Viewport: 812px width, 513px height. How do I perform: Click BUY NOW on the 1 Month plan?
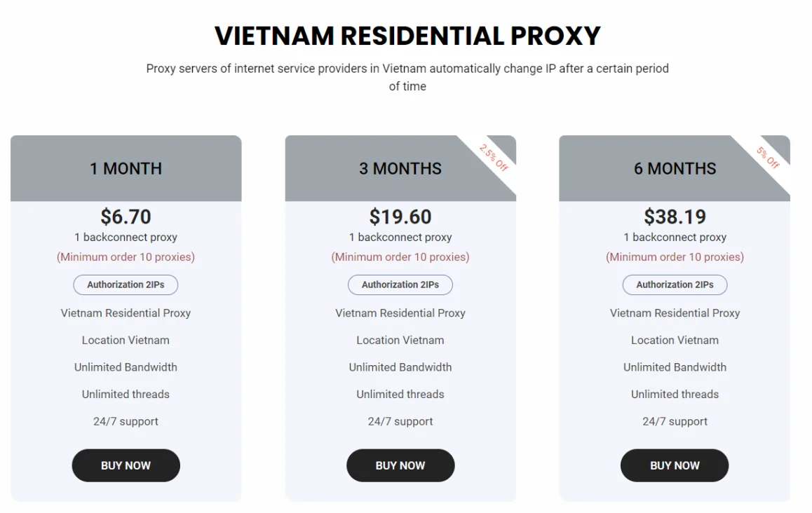(126, 465)
